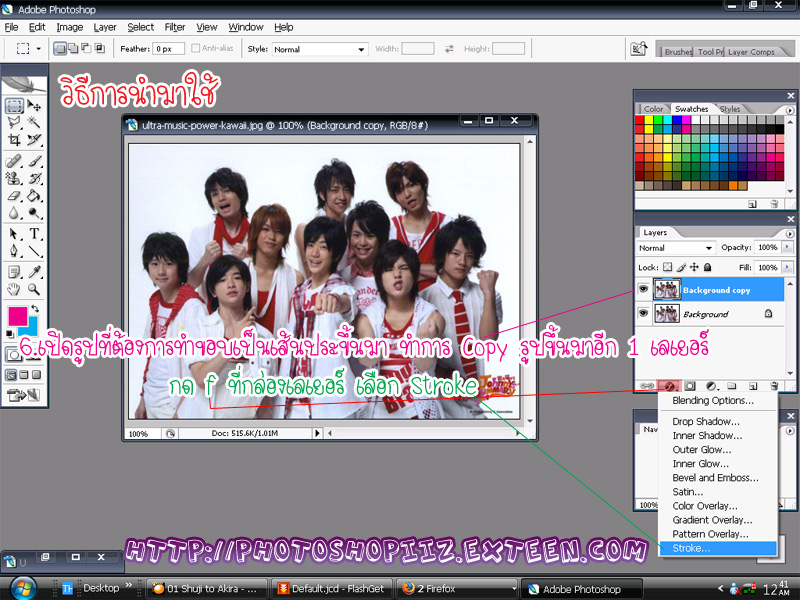Select the Clone Stamp tool

click(14, 179)
